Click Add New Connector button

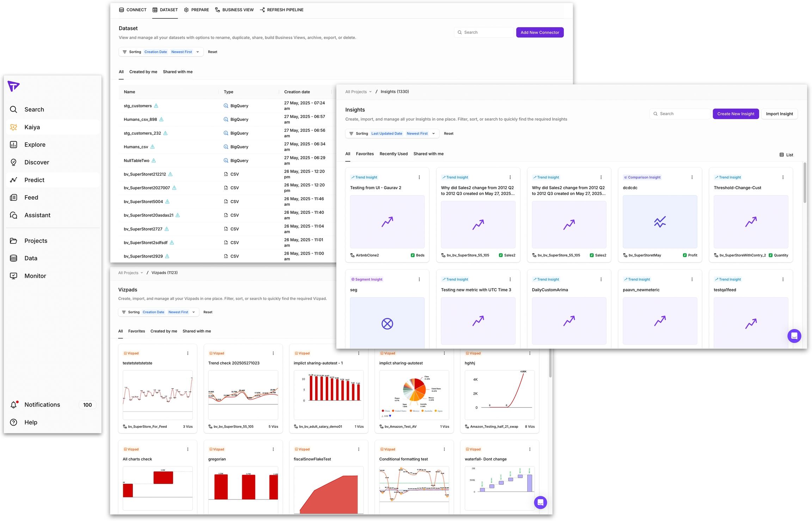pos(540,32)
